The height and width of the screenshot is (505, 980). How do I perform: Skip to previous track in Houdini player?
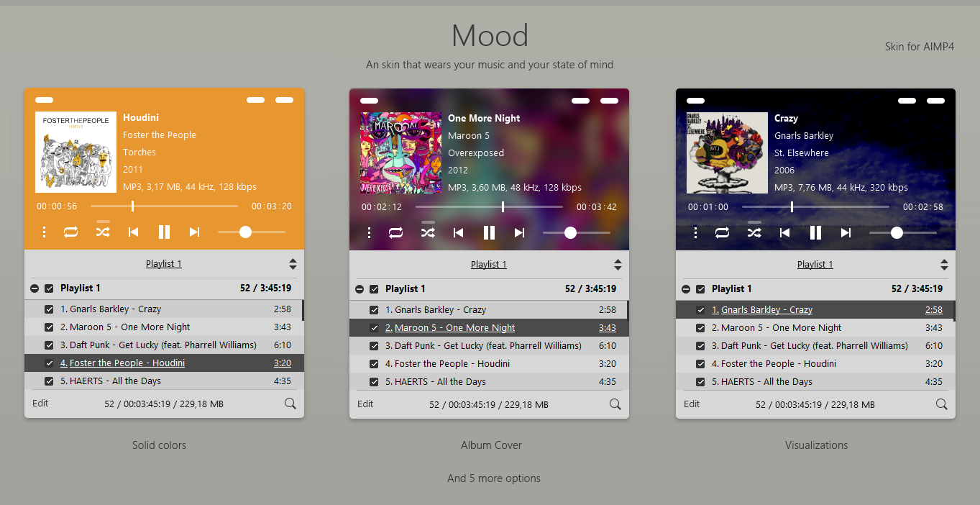pos(133,232)
